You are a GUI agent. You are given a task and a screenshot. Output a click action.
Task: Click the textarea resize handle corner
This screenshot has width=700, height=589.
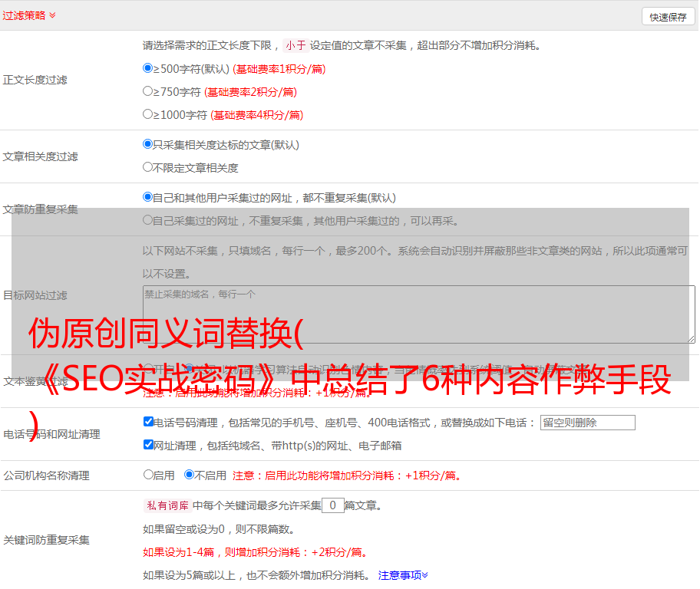click(691, 339)
